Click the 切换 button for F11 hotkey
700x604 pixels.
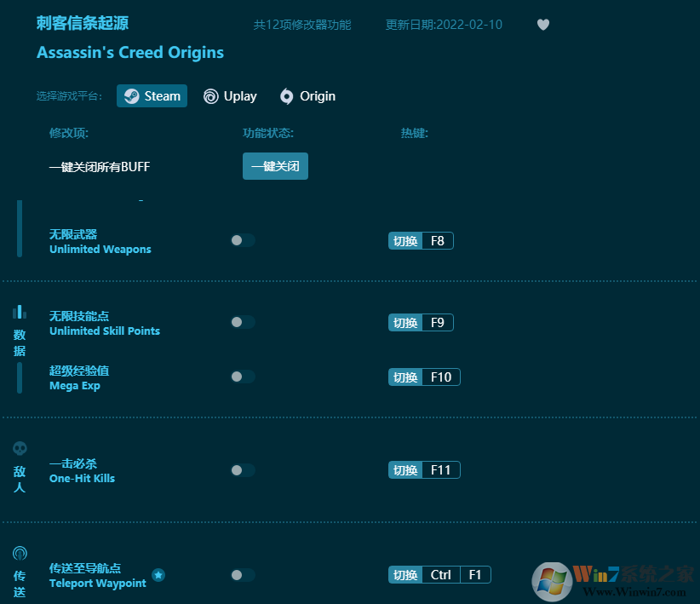coord(405,470)
